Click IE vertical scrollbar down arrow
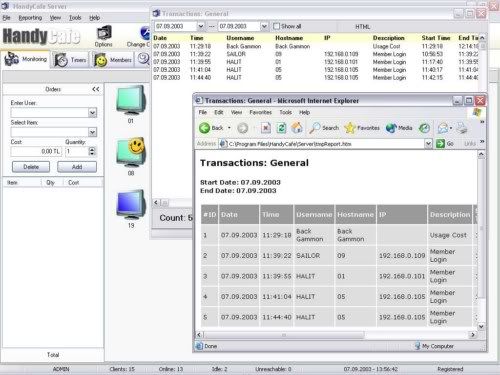Image resolution: width=500 pixels, height=375 pixels. (481, 326)
